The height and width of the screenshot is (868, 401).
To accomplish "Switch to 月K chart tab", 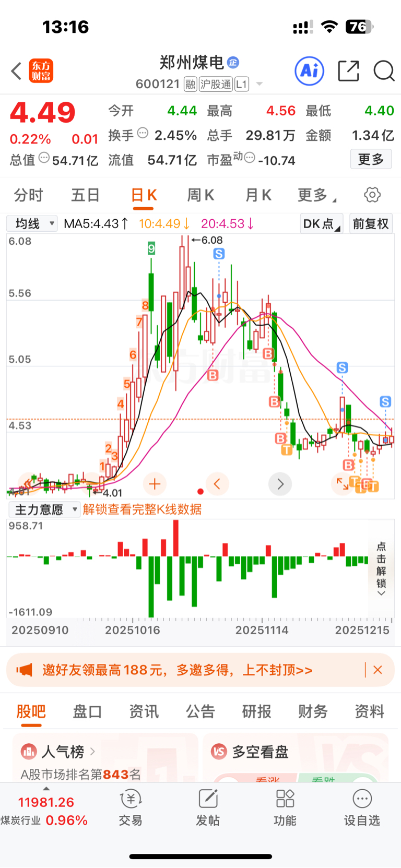I will coord(258,195).
